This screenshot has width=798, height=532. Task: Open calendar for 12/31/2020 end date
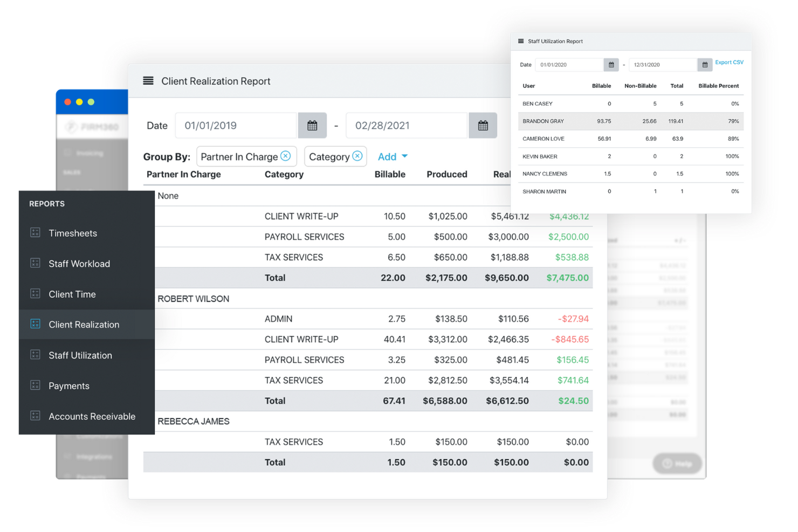coord(705,64)
